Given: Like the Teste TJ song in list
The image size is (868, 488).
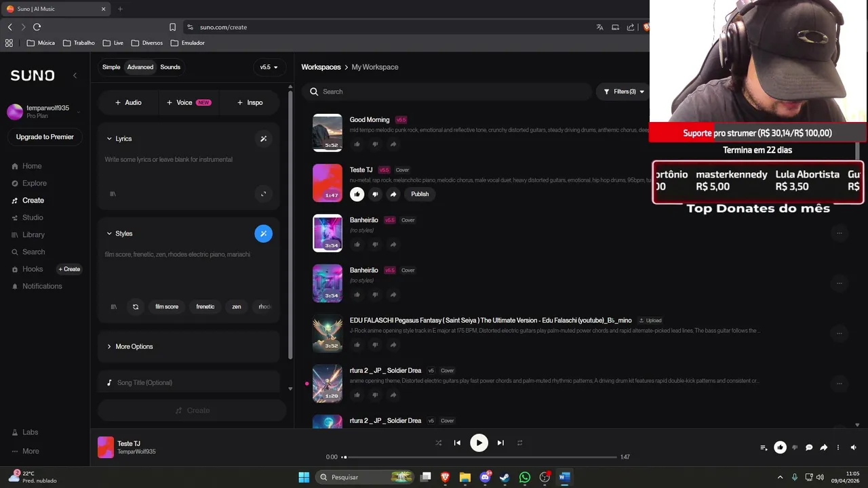Looking at the screenshot, I should click(357, 194).
